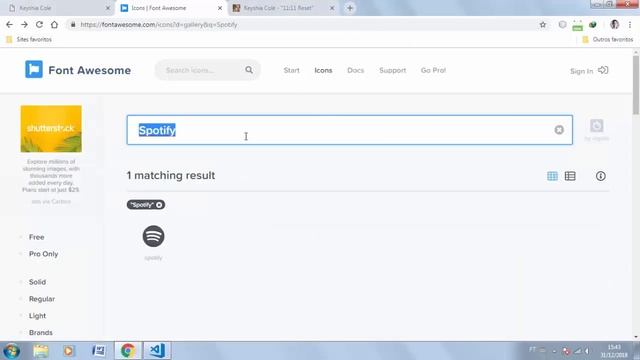Image resolution: width=640 pixels, height=360 pixels.
Task: Reload the current page
Action: pyautogui.click(x=39, y=24)
